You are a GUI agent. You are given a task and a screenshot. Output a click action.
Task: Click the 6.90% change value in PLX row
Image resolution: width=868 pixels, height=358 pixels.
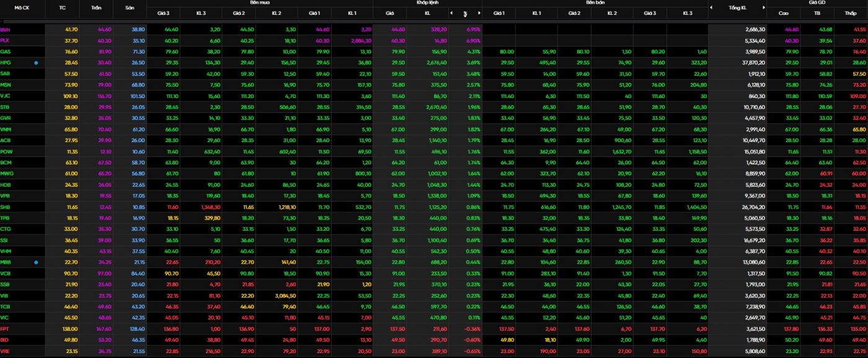474,40
